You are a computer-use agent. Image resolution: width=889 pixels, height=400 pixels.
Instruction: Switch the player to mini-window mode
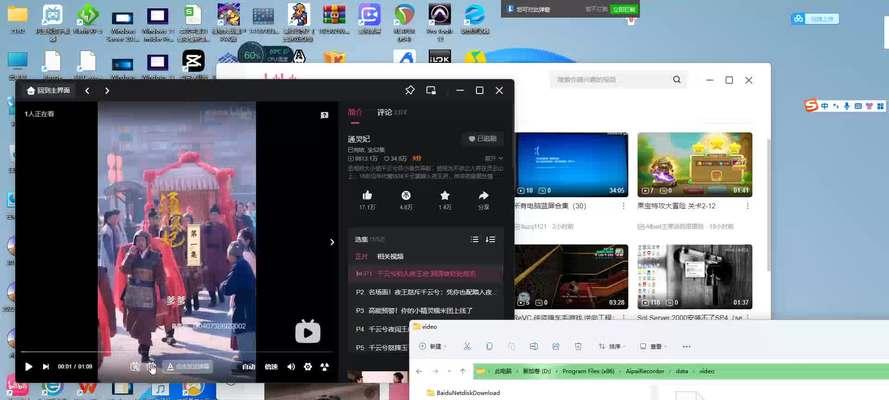[431, 90]
